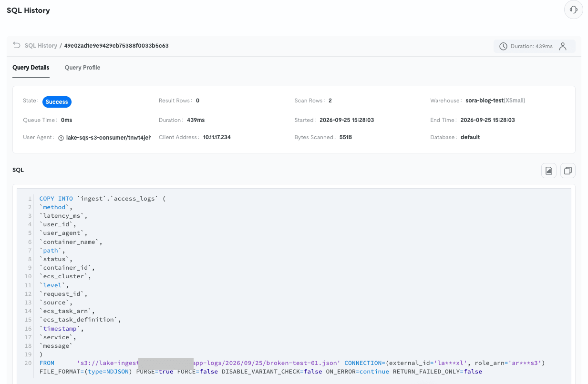This screenshot has height=384, width=588.
Task: Click the Success state badge
Action: (57, 101)
